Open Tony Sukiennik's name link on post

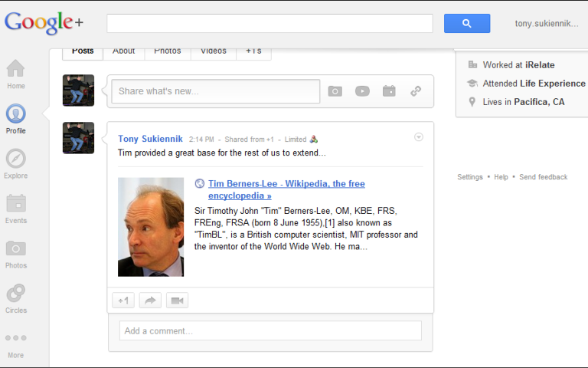pos(150,139)
